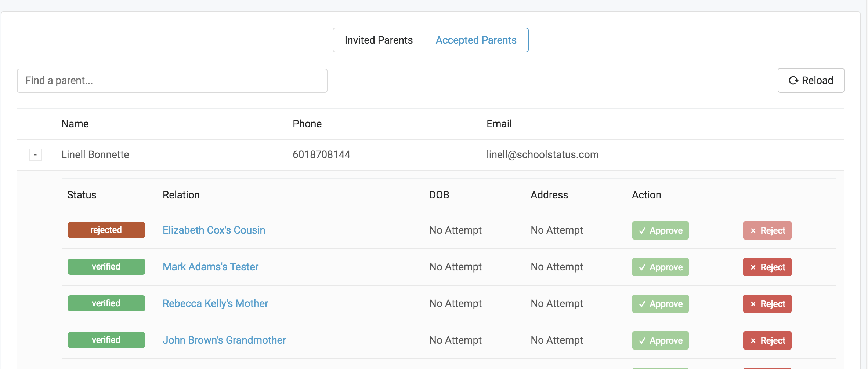The height and width of the screenshot is (369, 868).
Task: Approve Mark Adams's Tester relation
Action: coord(660,267)
